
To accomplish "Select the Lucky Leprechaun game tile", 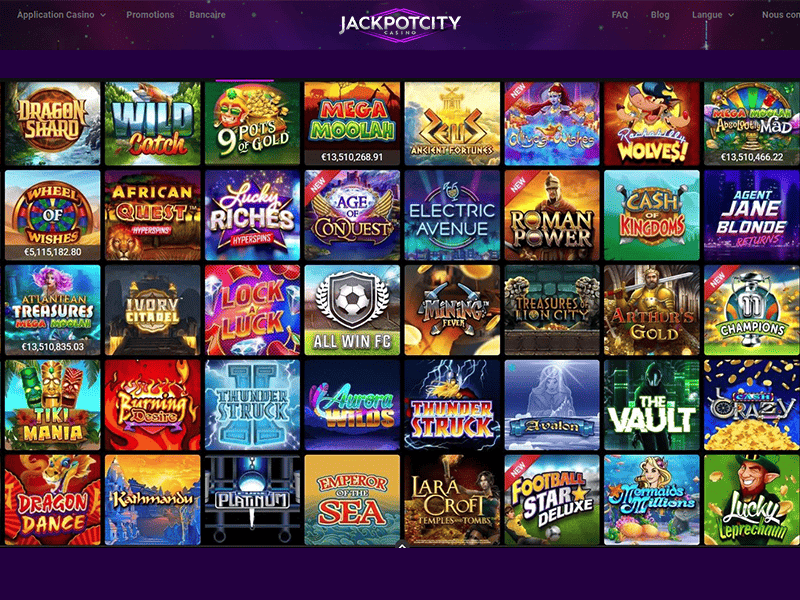I will tap(752, 500).
